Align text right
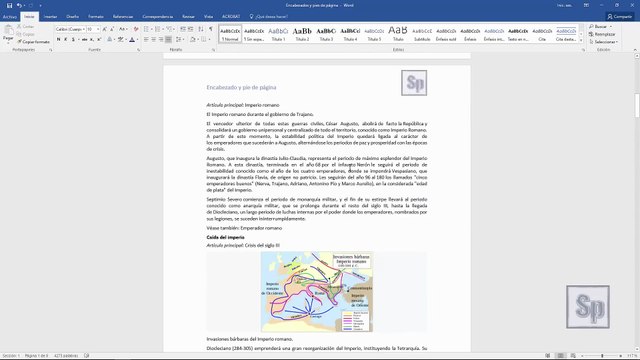The image size is (640, 360). pos(161,39)
